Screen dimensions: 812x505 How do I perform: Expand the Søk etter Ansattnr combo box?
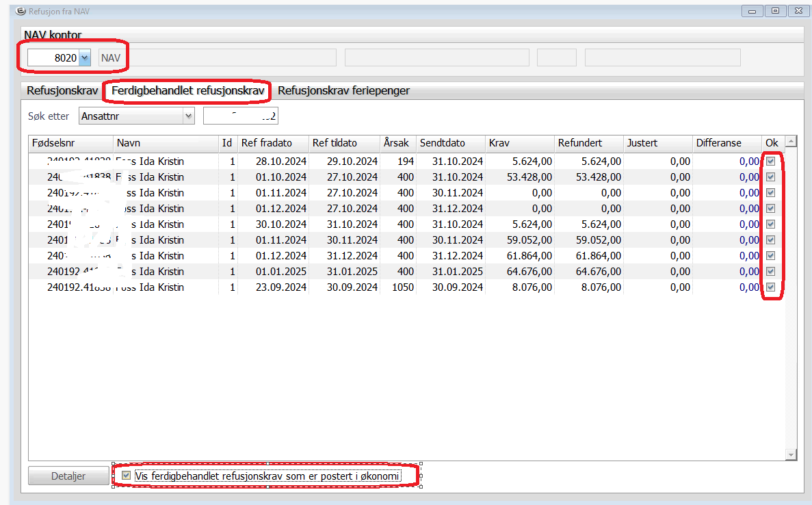click(189, 116)
